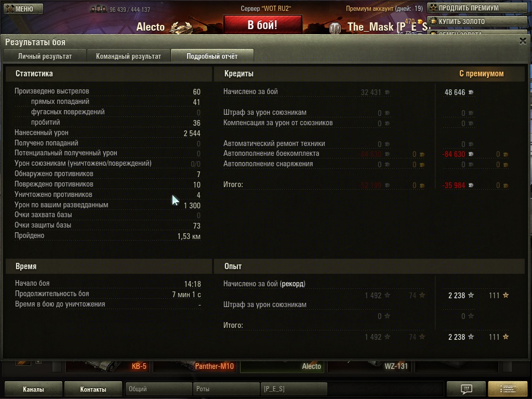The width and height of the screenshot is (532, 399).
Task: Open the МЕНЮ button
Action: 23,9
